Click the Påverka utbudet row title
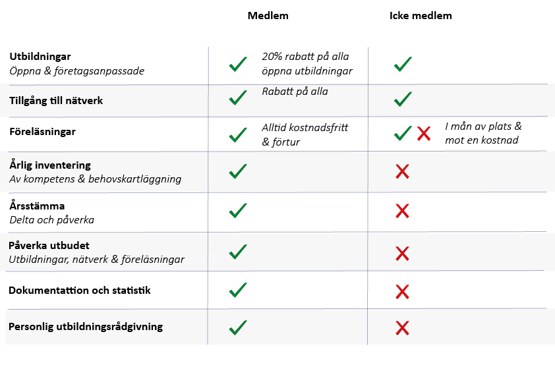This screenshot has width=555, height=392. [49, 246]
